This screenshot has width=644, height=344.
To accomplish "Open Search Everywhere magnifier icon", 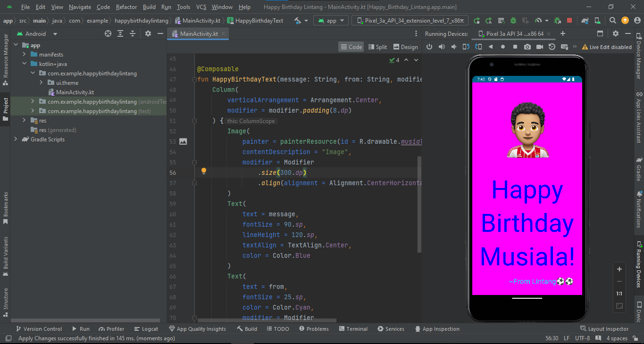I will click(x=612, y=21).
